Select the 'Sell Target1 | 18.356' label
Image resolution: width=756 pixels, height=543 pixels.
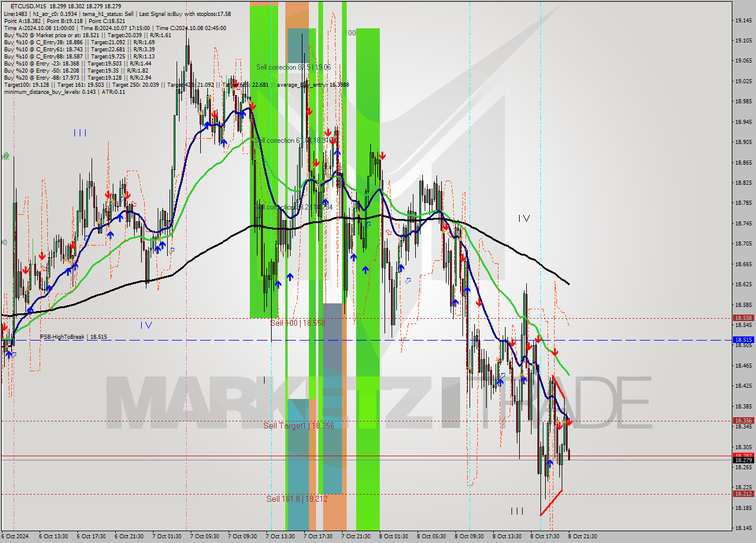tap(299, 426)
